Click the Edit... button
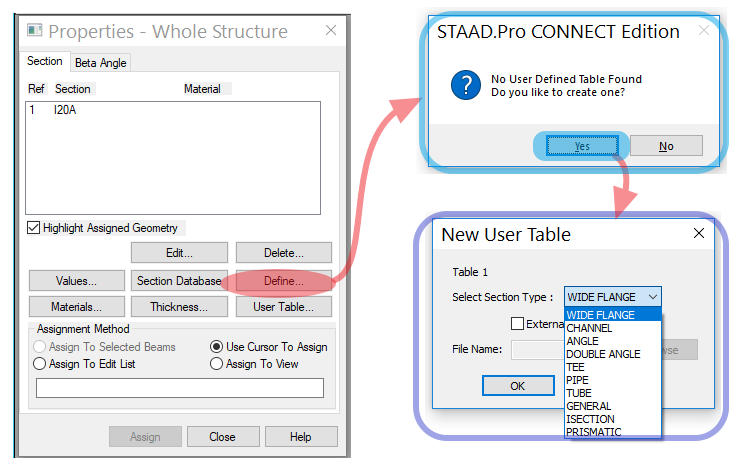This screenshot has height=470, width=734. (179, 253)
